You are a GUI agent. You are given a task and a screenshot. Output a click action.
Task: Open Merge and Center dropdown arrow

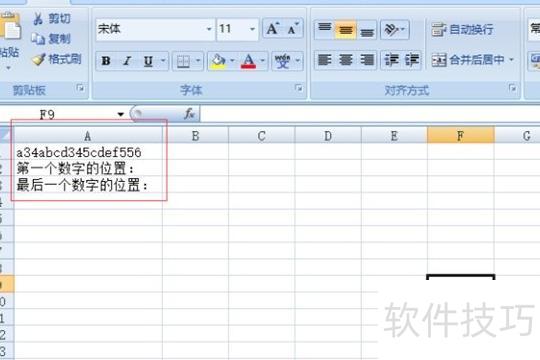point(511,60)
